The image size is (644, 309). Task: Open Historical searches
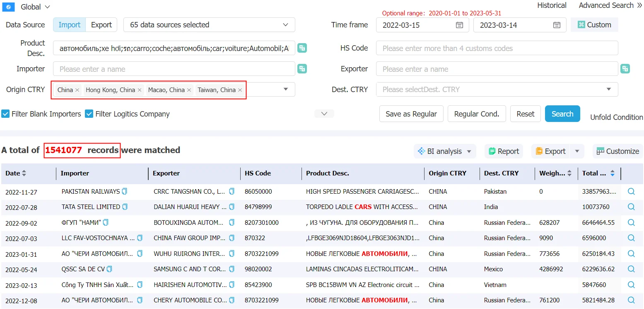(552, 5)
